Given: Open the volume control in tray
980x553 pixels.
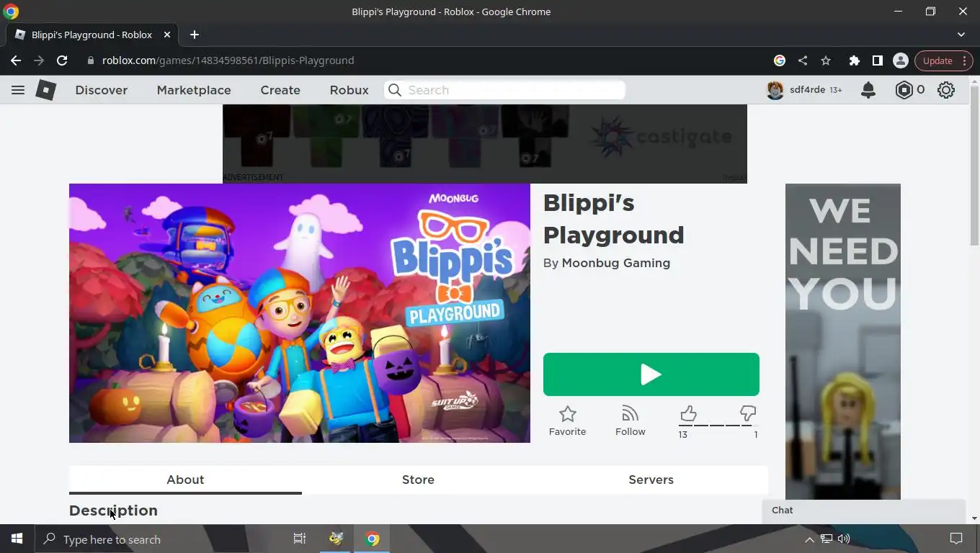Looking at the screenshot, I should click(844, 539).
